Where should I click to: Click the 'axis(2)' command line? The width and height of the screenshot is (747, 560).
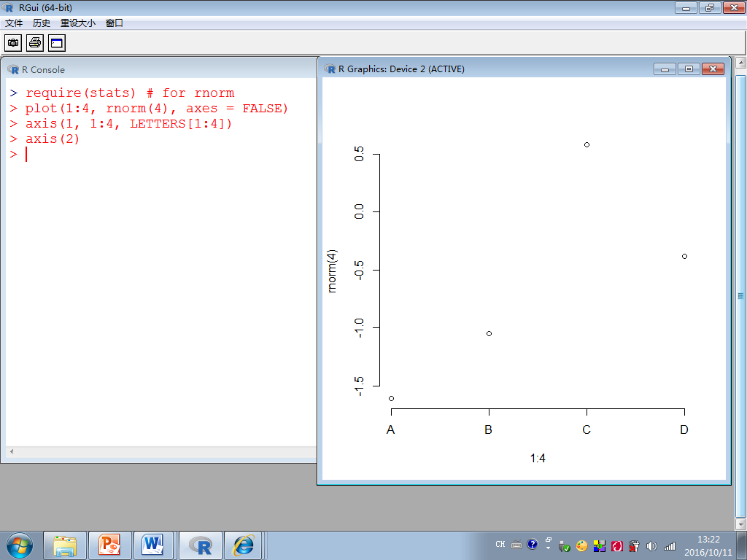point(44,139)
